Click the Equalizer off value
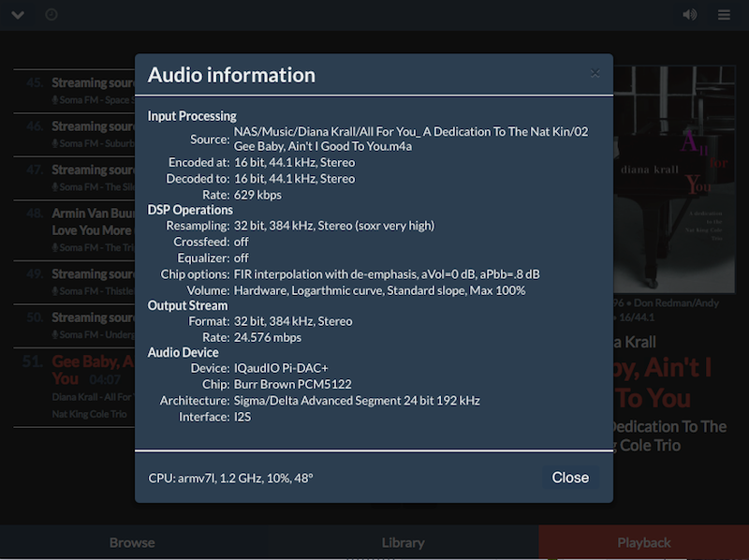The image size is (749, 560). (x=242, y=258)
